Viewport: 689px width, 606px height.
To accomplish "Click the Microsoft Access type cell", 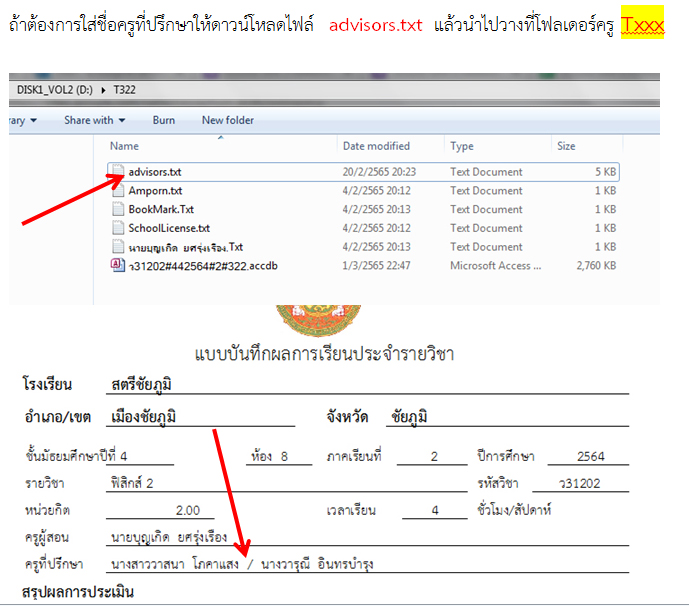I will point(495,265).
